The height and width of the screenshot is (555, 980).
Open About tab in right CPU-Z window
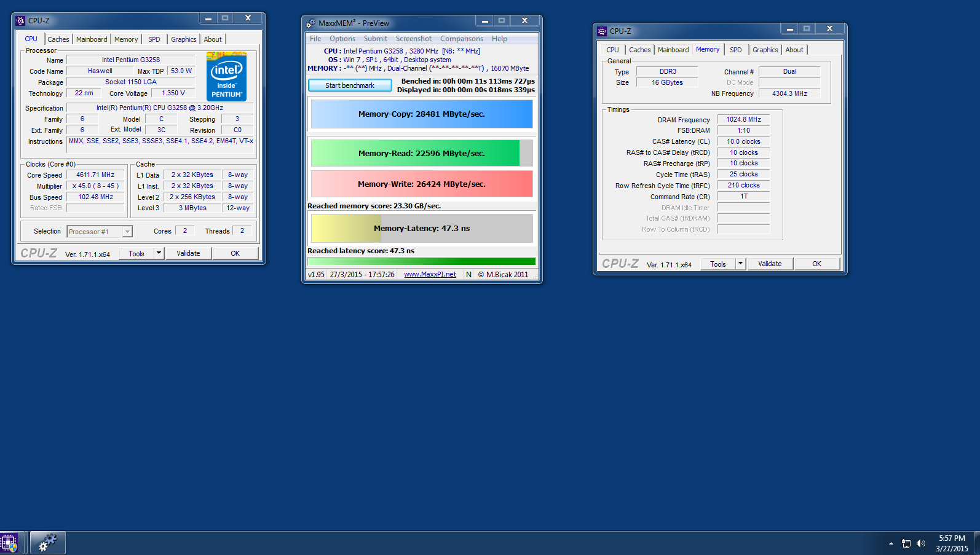tap(794, 50)
